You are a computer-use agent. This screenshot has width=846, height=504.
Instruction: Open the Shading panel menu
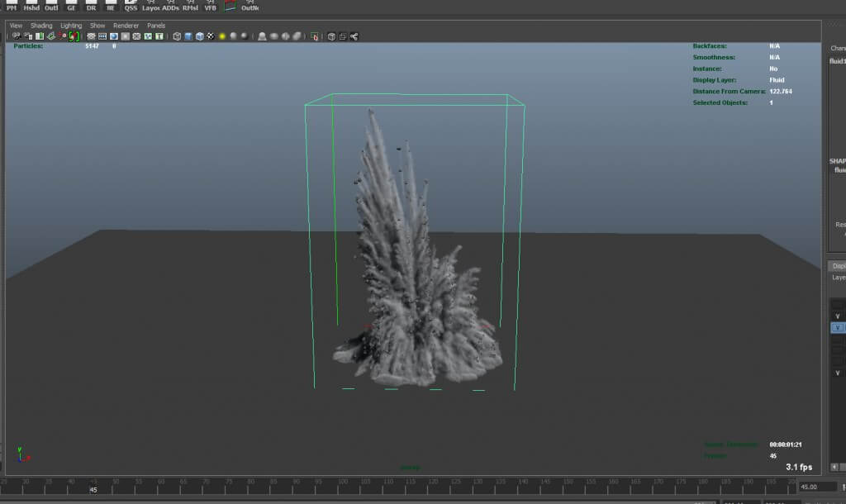click(41, 26)
